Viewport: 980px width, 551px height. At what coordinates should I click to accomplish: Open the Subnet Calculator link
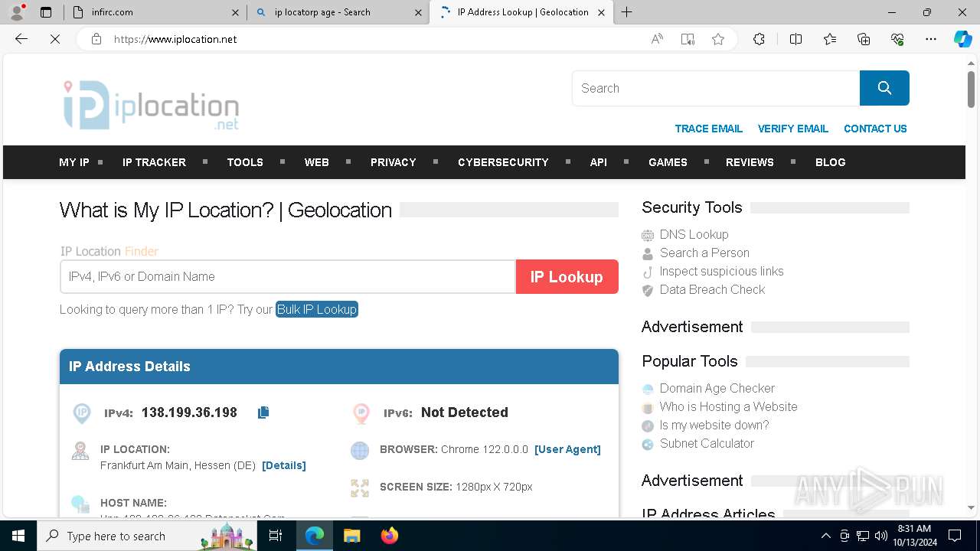click(707, 443)
